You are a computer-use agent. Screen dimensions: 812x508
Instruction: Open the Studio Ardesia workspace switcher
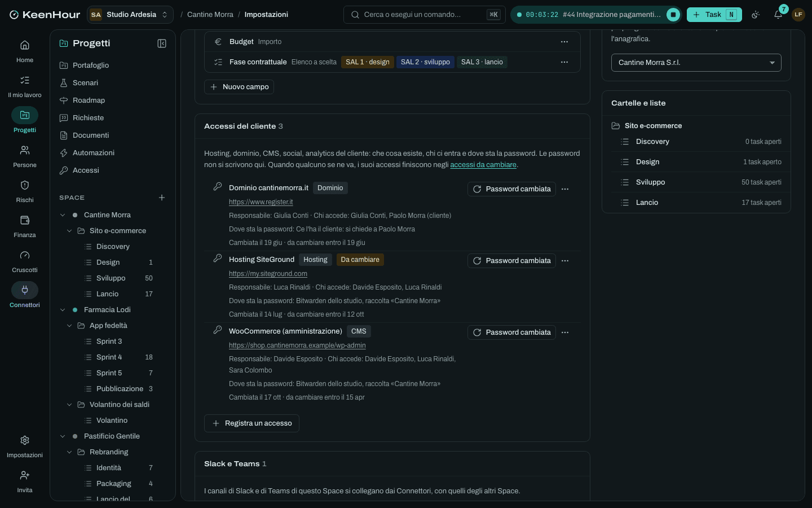click(130, 15)
